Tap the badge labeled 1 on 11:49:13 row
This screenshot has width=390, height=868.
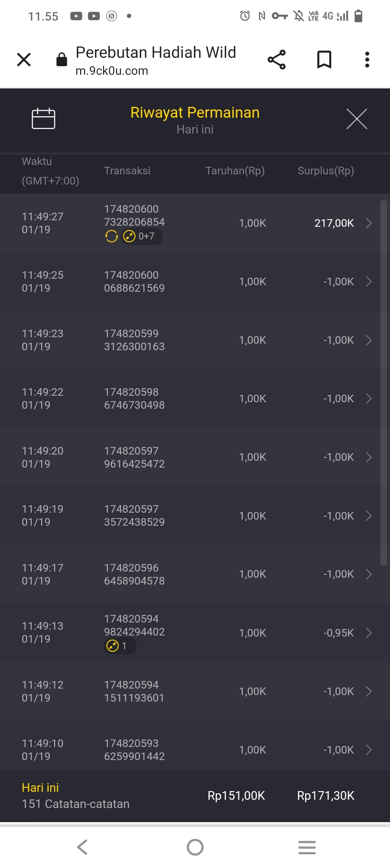(x=120, y=646)
